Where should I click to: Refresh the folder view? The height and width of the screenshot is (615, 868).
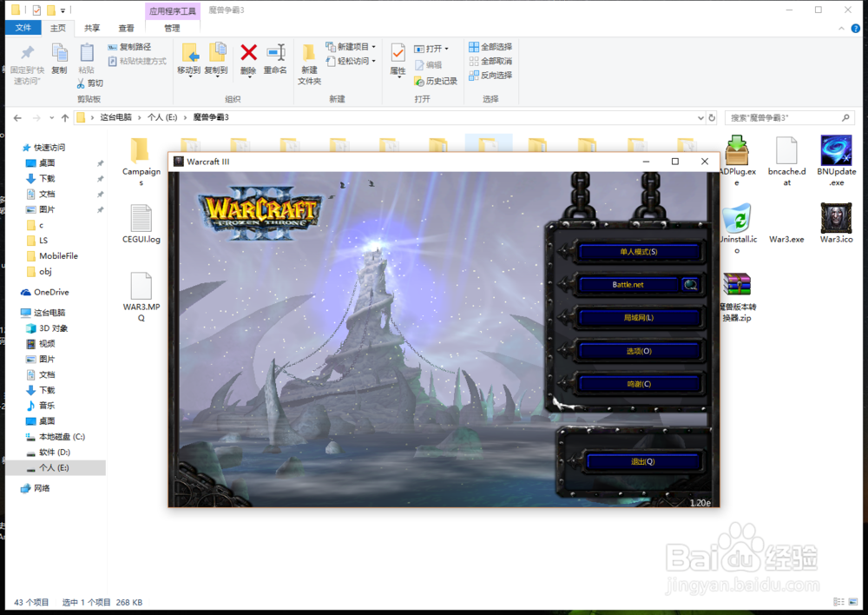tap(712, 118)
